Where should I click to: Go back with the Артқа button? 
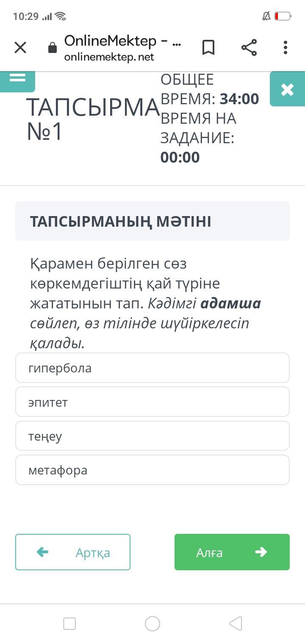pyautogui.click(x=73, y=552)
